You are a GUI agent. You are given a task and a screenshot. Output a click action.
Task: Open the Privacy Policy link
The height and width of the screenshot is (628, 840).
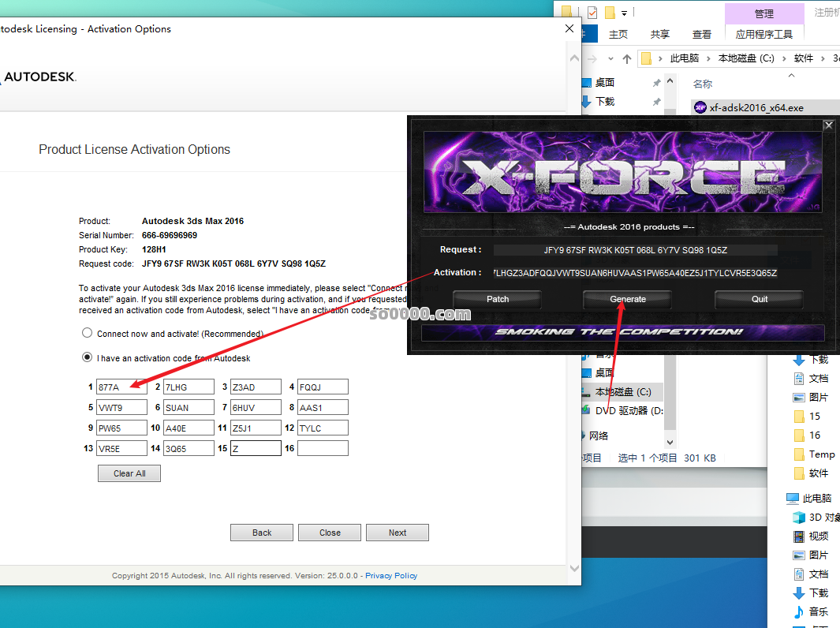(391, 576)
